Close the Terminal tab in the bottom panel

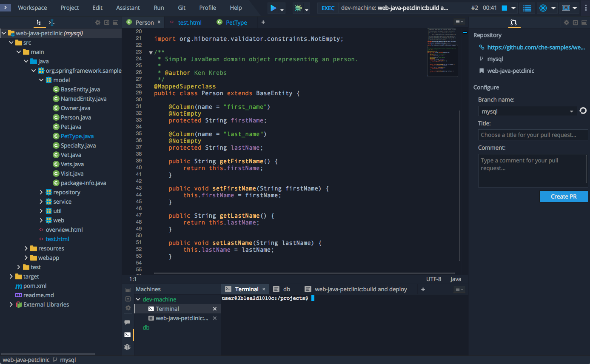tap(264, 289)
